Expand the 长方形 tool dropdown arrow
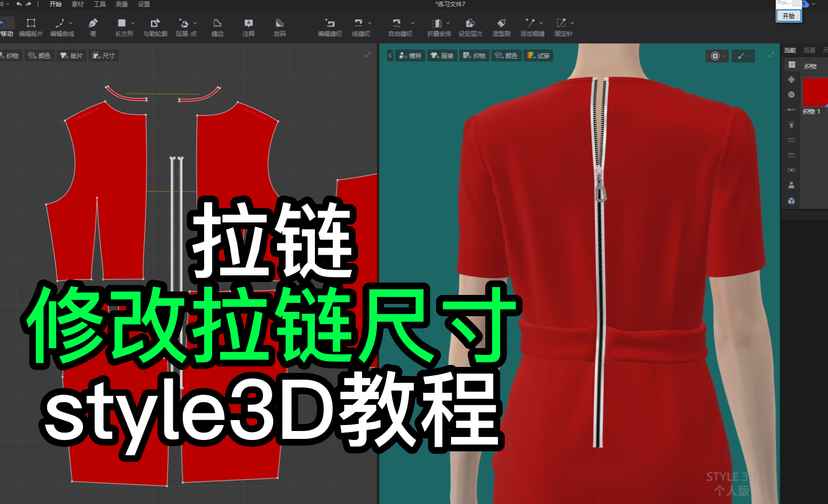The image size is (828, 504). pyautogui.click(x=133, y=23)
